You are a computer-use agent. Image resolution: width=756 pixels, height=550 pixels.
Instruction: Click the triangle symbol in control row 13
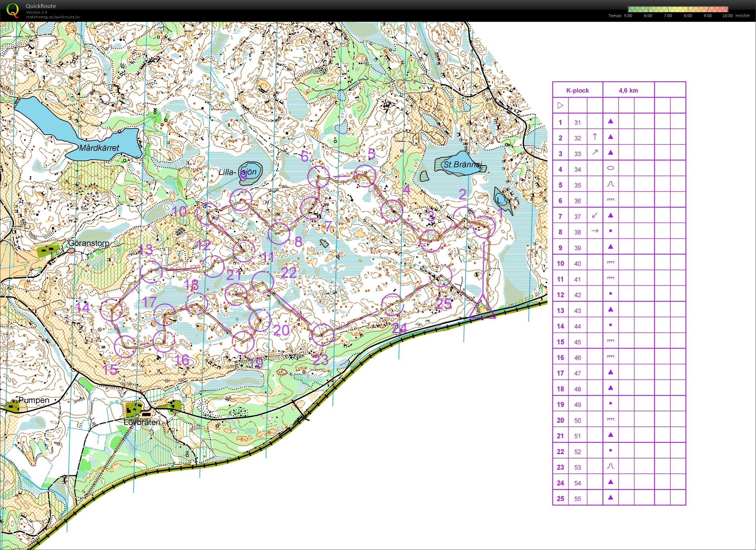[x=611, y=309]
